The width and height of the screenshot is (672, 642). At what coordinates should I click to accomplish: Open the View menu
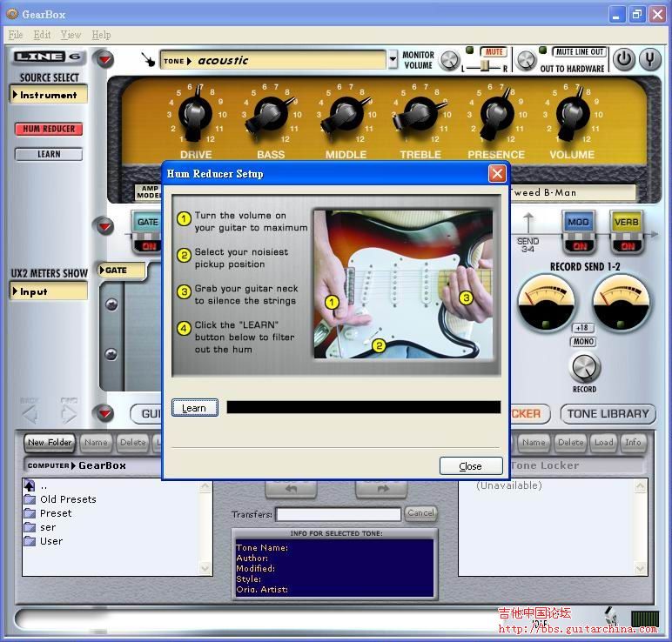click(71, 35)
